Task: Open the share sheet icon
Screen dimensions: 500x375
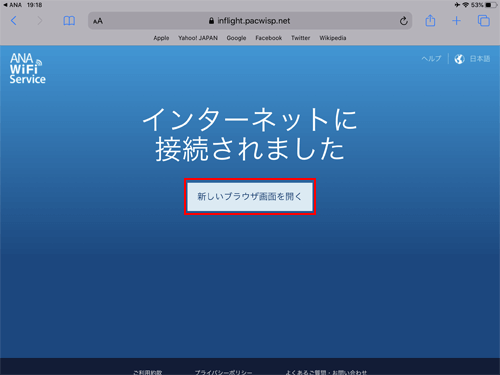Action: coord(430,21)
